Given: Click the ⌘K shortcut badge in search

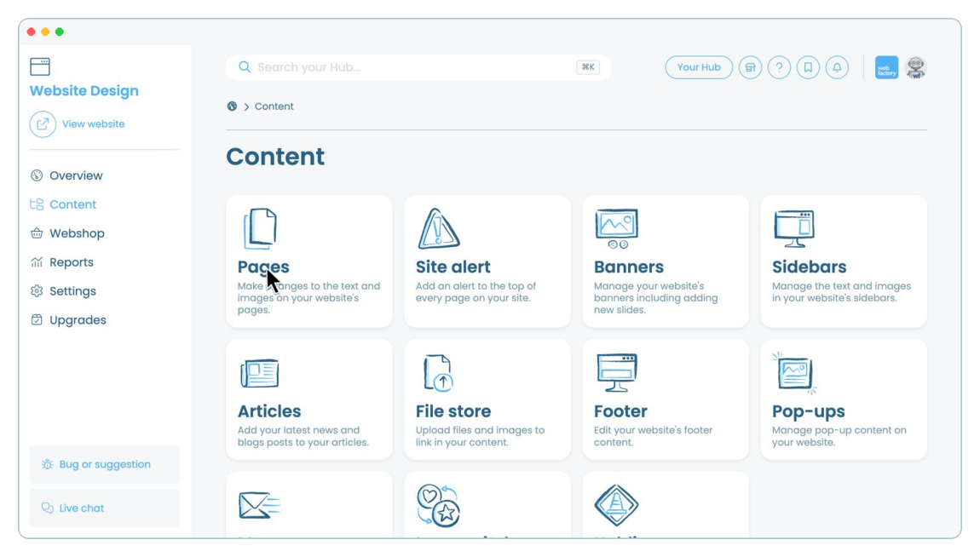Looking at the screenshot, I should click(x=587, y=66).
